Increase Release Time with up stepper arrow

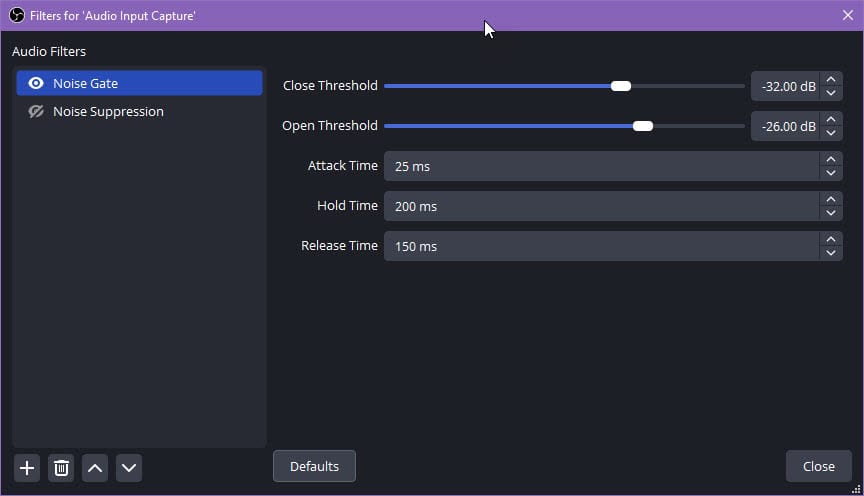[x=831, y=239]
